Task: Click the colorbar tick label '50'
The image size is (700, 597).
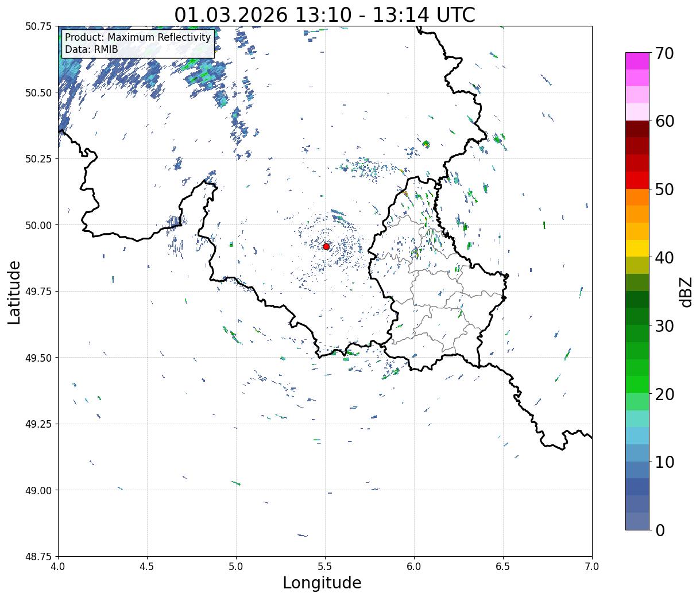Action: click(664, 189)
